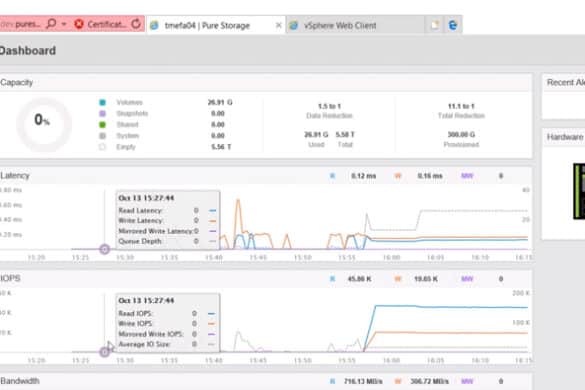Click the red certificate error icon

pyautogui.click(x=79, y=24)
